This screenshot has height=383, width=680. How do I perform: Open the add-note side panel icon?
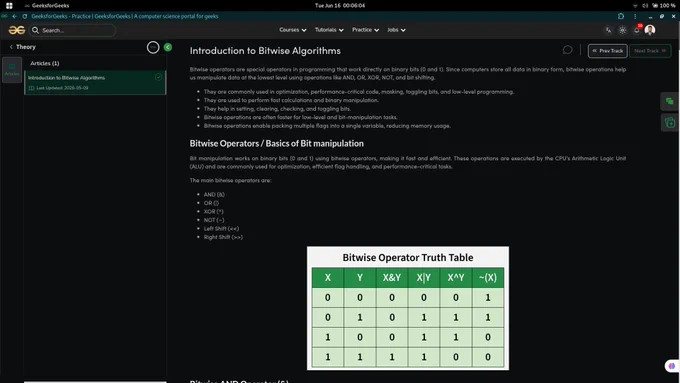pyautogui.click(x=670, y=123)
